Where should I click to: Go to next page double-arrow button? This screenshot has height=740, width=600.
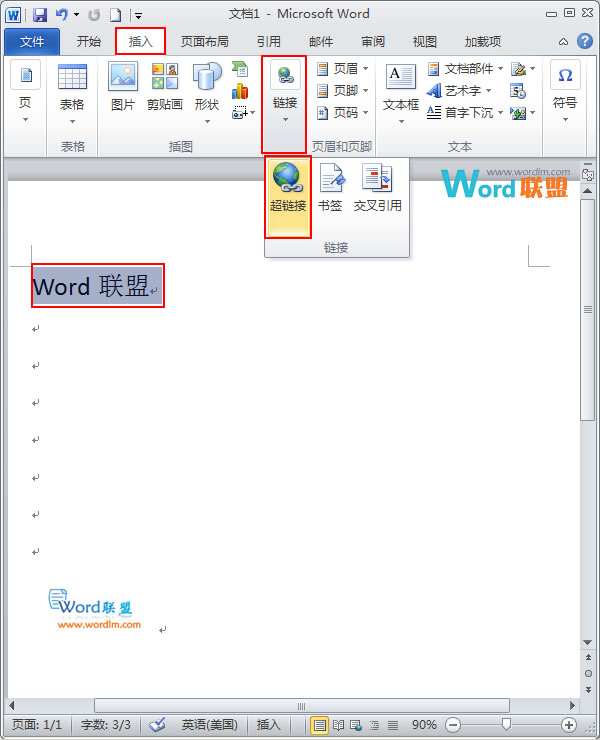588,690
